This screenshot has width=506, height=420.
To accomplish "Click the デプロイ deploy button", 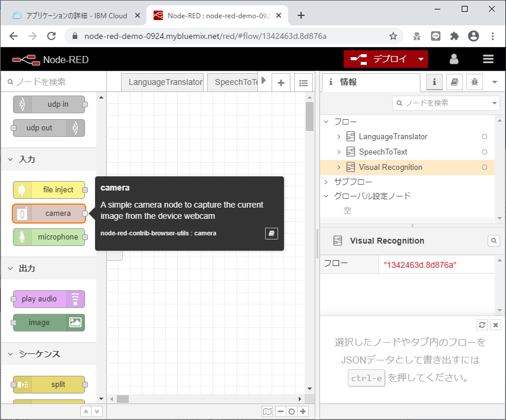I will click(387, 59).
